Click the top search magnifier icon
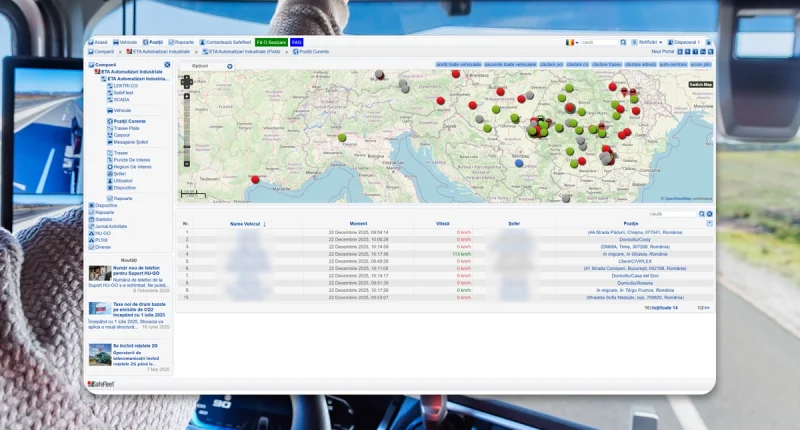This screenshot has width=800, height=430. coord(624,42)
